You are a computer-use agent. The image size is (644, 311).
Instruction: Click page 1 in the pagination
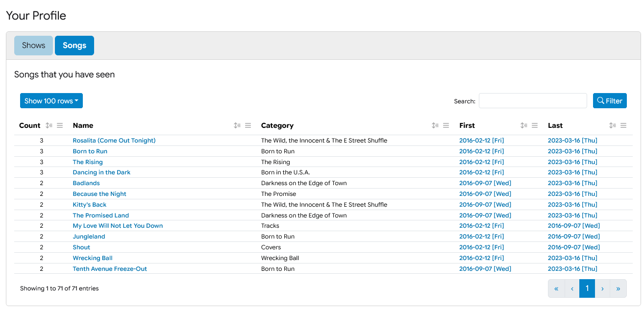coord(587,288)
